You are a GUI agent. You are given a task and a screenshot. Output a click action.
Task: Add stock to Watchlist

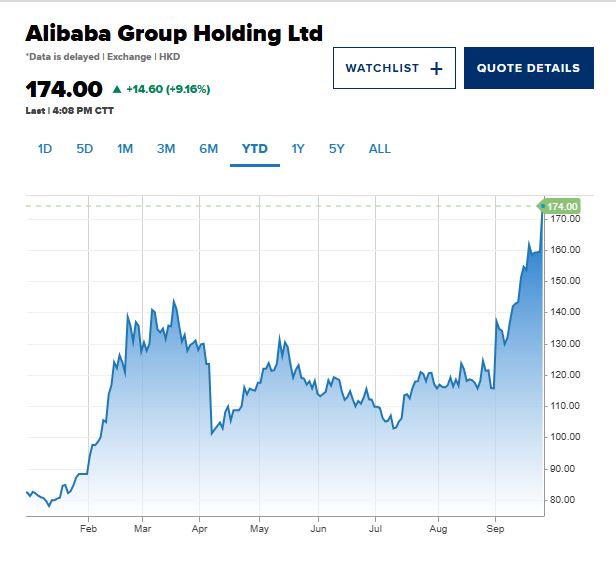[x=393, y=68]
